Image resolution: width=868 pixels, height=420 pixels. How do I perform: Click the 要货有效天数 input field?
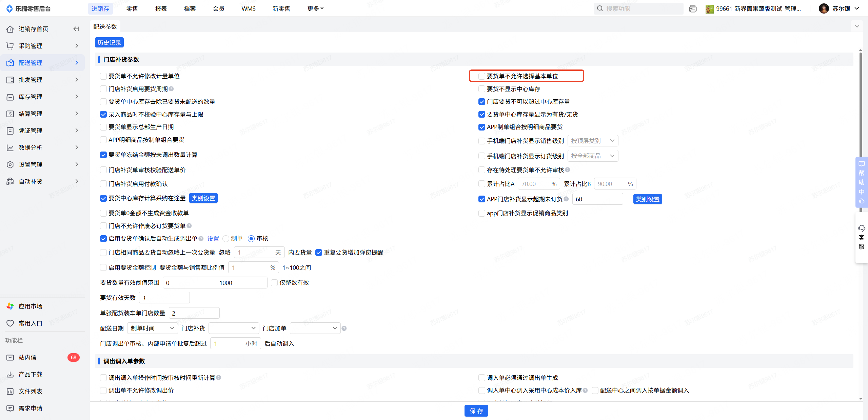[x=164, y=298]
